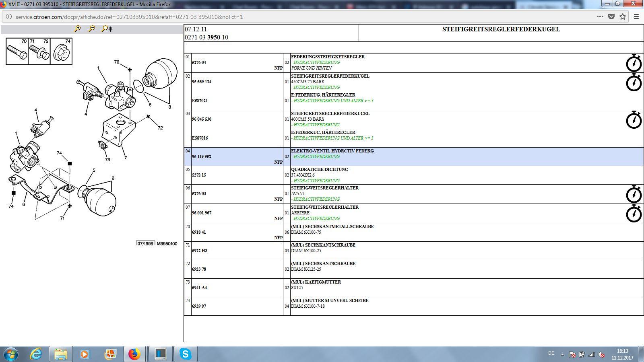Open the computer monitor app in the taskbar

[160, 354]
